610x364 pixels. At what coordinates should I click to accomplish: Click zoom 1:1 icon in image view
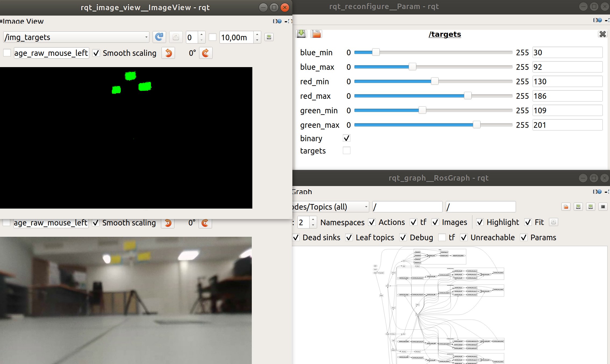(176, 37)
